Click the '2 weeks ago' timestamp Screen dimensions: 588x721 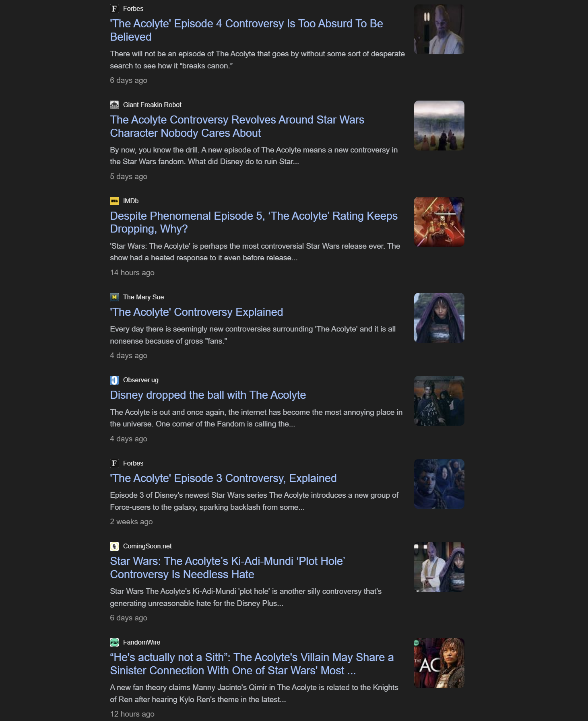(x=131, y=522)
